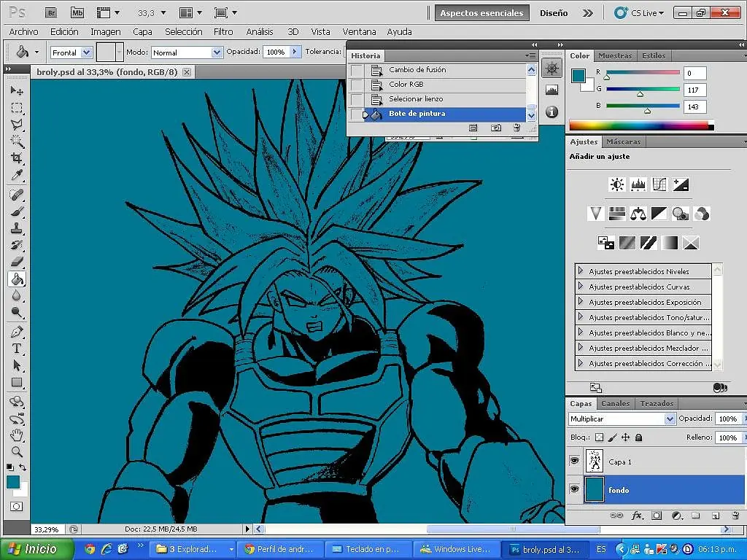Toggle lock image pixels
This screenshot has height=560, width=747.
tap(613, 437)
